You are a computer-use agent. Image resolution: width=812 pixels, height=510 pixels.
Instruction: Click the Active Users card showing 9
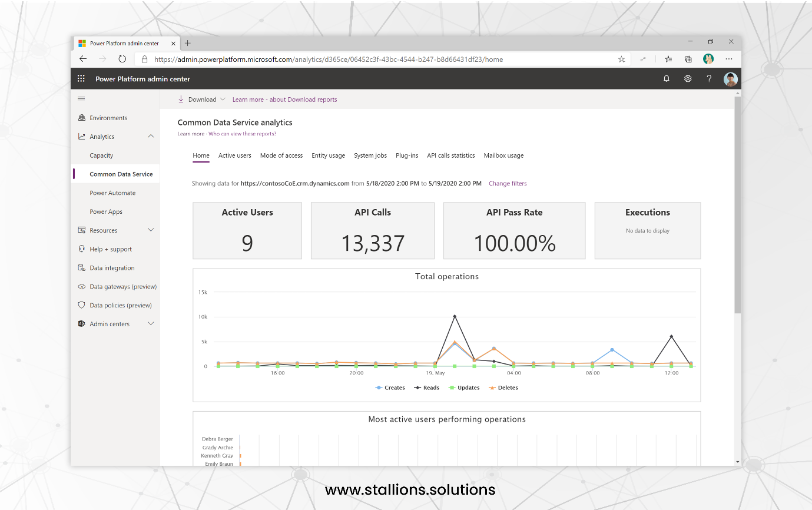[247, 231]
